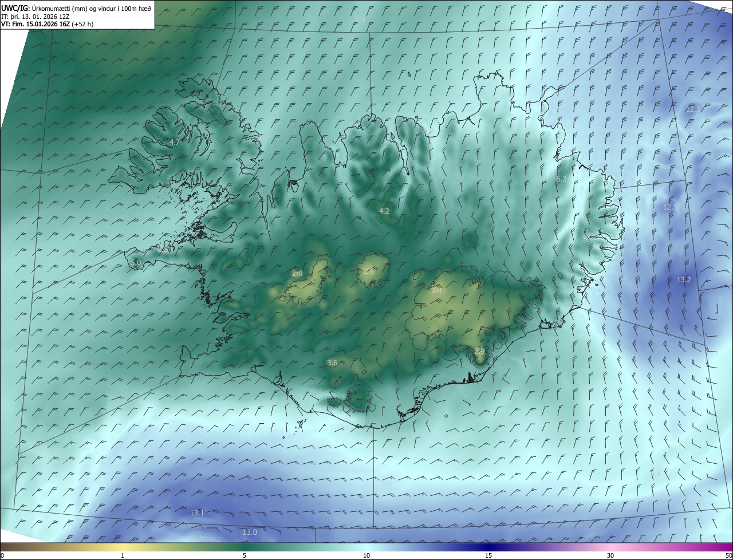Click the 1 tick on the color scale
This screenshot has width=733, height=560.
click(x=123, y=555)
